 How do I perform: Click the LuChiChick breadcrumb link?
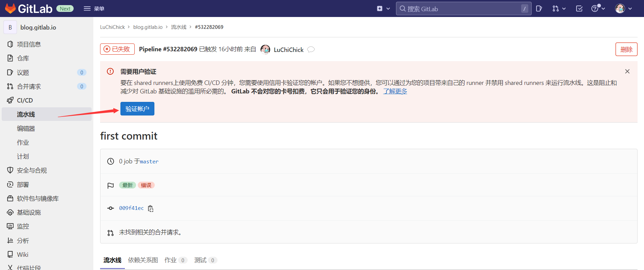(112, 27)
